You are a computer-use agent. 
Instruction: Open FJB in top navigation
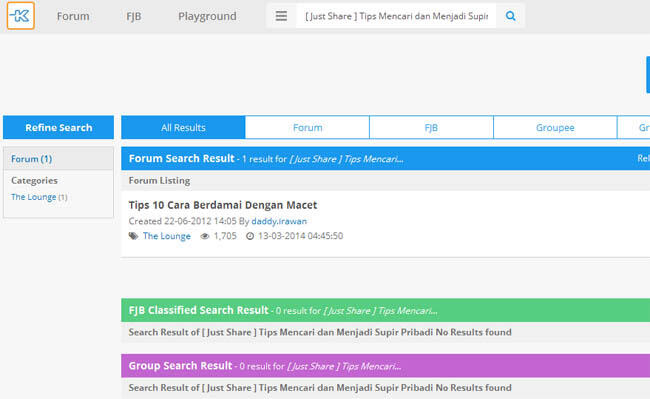tap(133, 16)
